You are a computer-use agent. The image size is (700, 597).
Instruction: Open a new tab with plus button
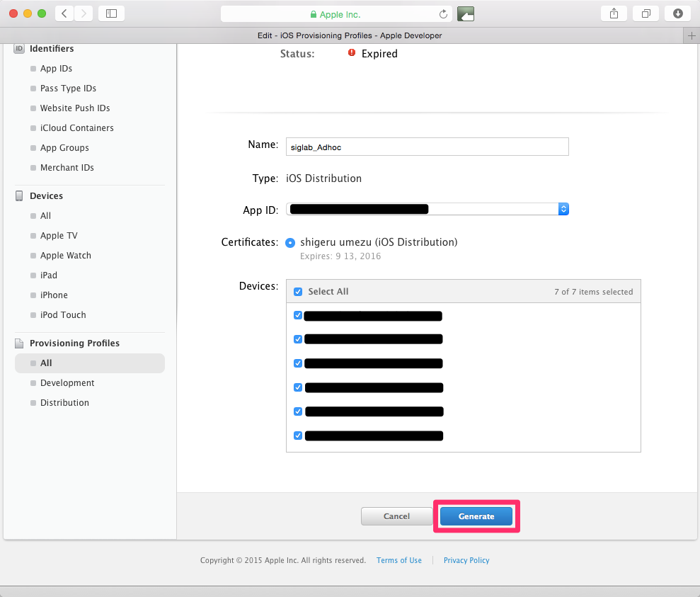pyautogui.click(x=692, y=35)
